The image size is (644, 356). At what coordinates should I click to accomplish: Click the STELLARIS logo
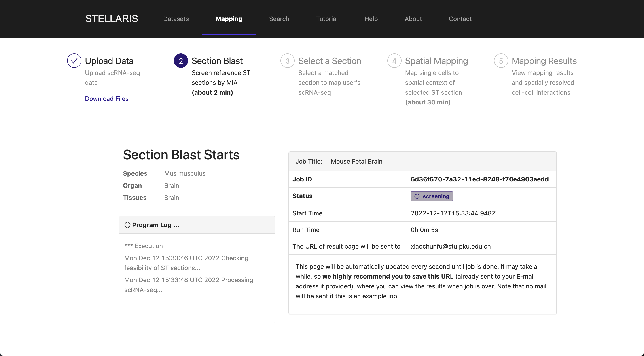click(112, 19)
